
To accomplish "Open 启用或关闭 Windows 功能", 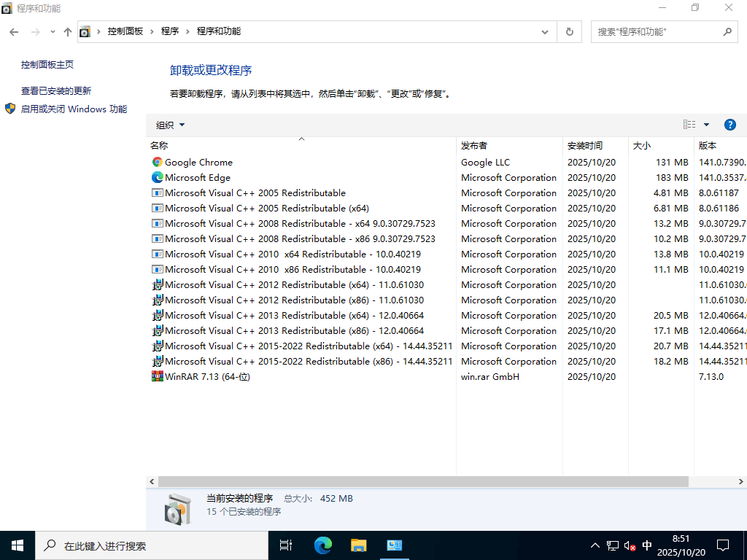I will click(x=73, y=109).
